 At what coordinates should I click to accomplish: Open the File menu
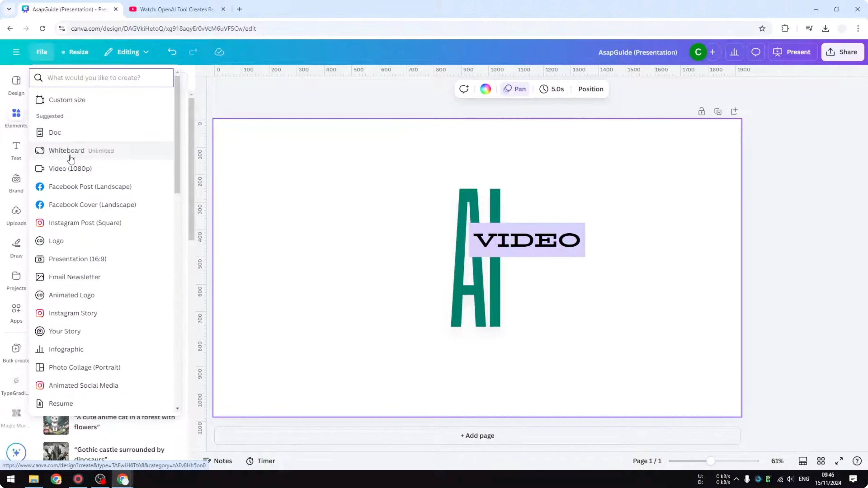(x=42, y=52)
